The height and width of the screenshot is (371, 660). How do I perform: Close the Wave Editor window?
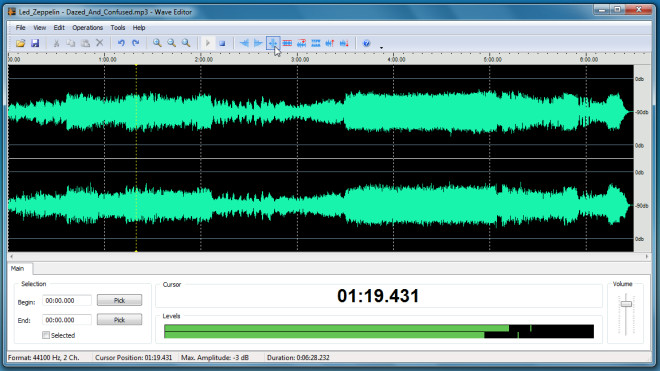(639, 10)
